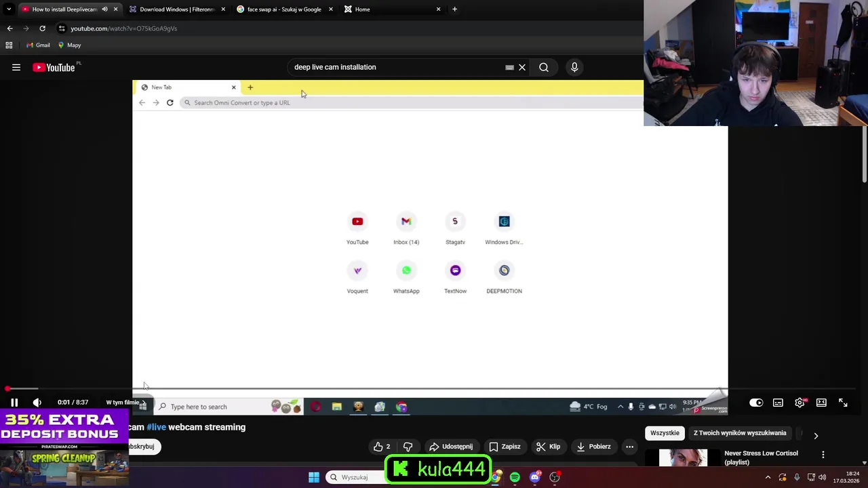
Task: Open Spotify from the taskbar
Action: [515, 477]
